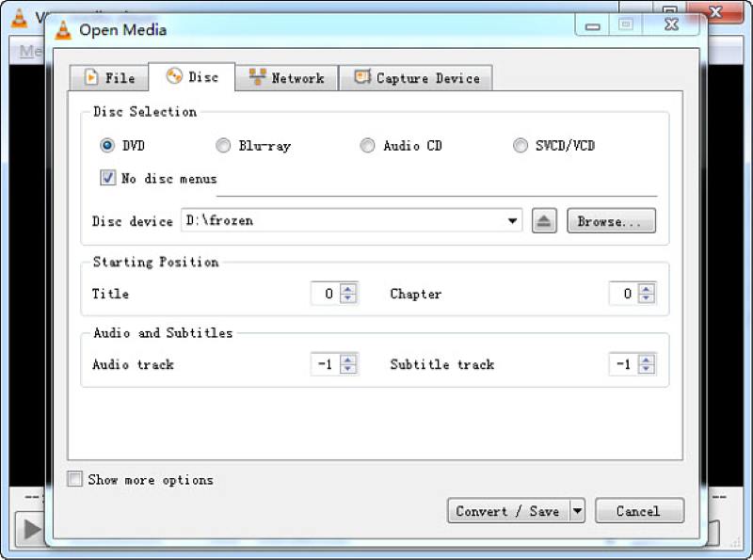Click the film icon on the File tab
753x560 pixels.
click(x=92, y=77)
